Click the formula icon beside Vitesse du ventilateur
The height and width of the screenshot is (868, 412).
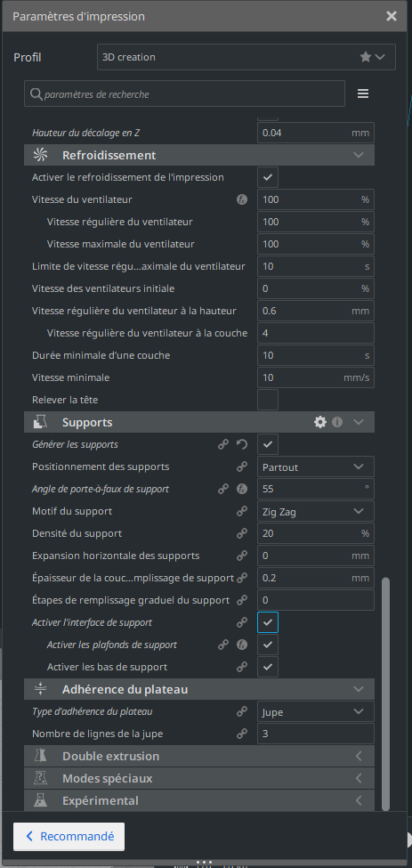click(242, 199)
